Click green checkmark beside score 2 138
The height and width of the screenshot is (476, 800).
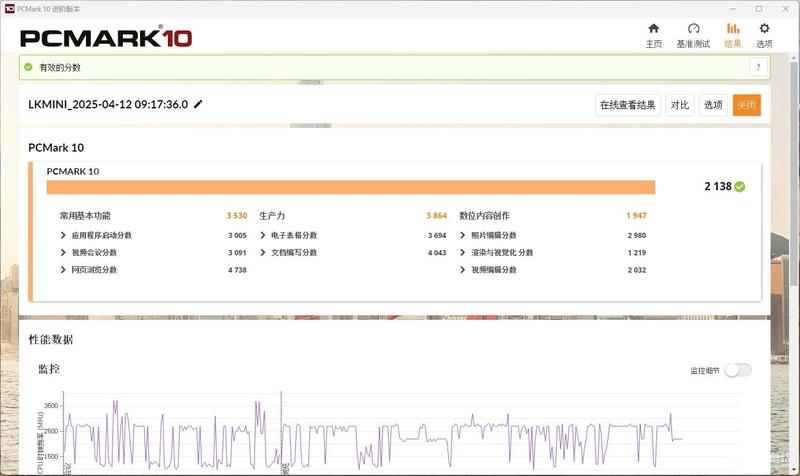[740, 187]
